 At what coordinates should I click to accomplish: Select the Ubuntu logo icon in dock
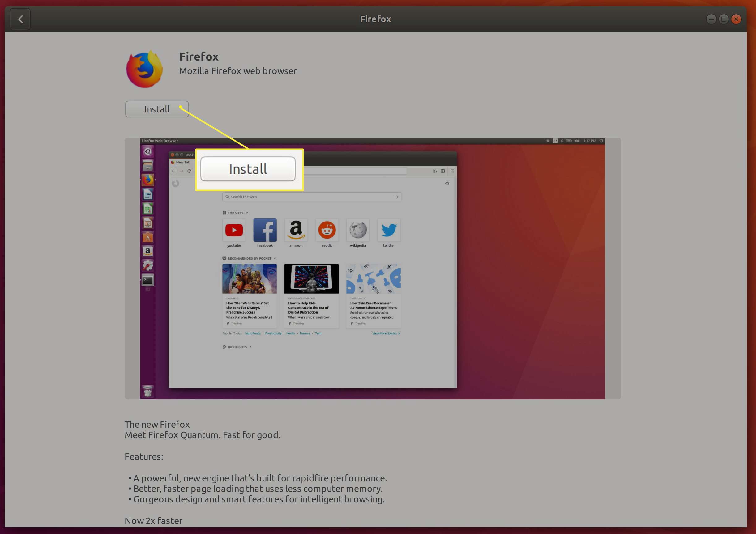pos(150,150)
